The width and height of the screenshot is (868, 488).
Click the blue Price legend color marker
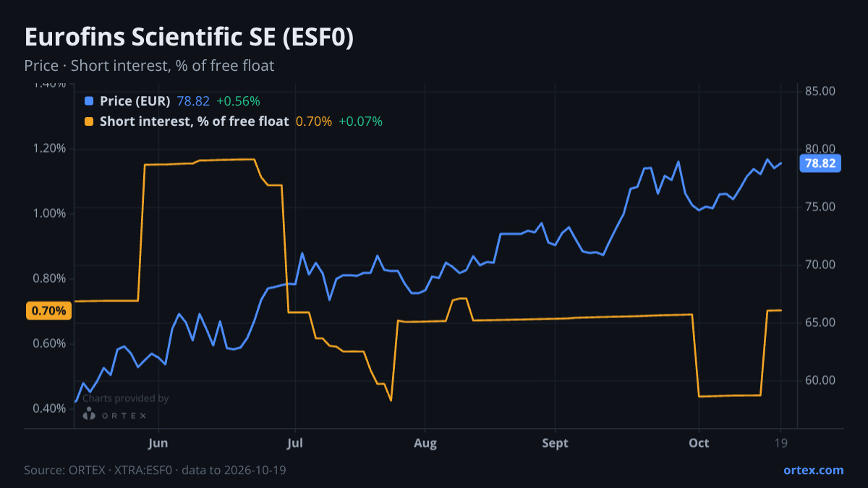[x=89, y=101]
